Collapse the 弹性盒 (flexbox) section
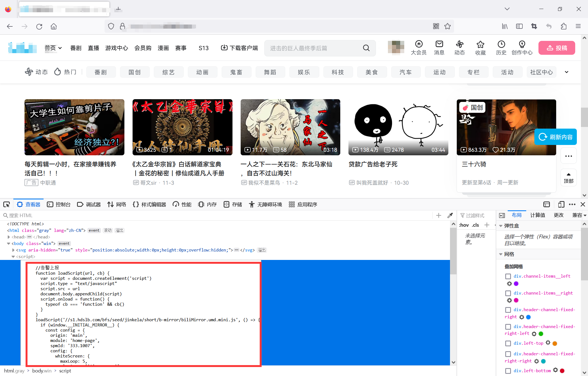Screen dimensions: 588x376 (501, 226)
